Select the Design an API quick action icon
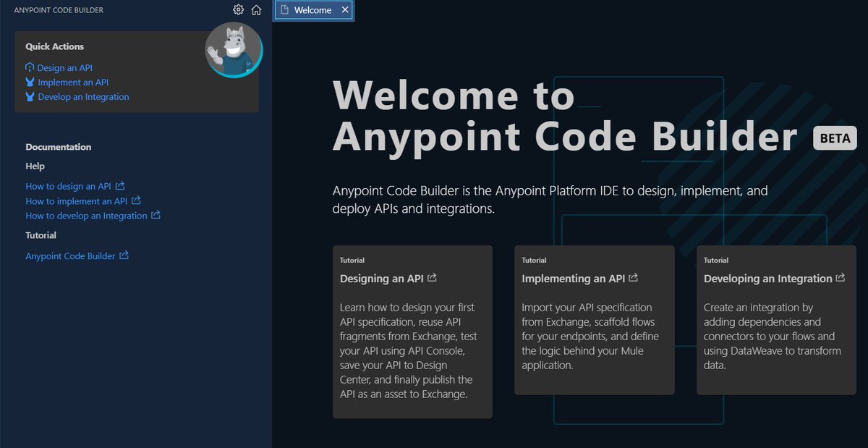The image size is (868, 448). pyautogui.click(x=30, y=67)
